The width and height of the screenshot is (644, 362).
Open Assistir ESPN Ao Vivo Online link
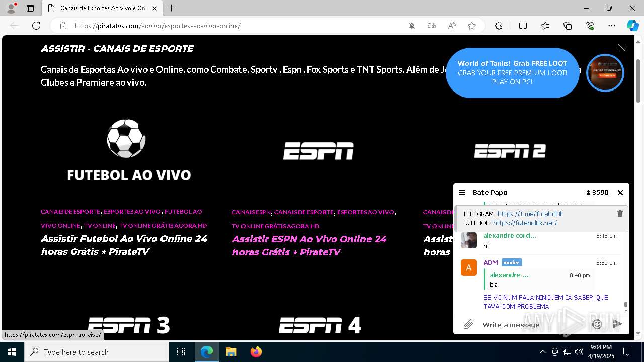click(x=309, y=245)
